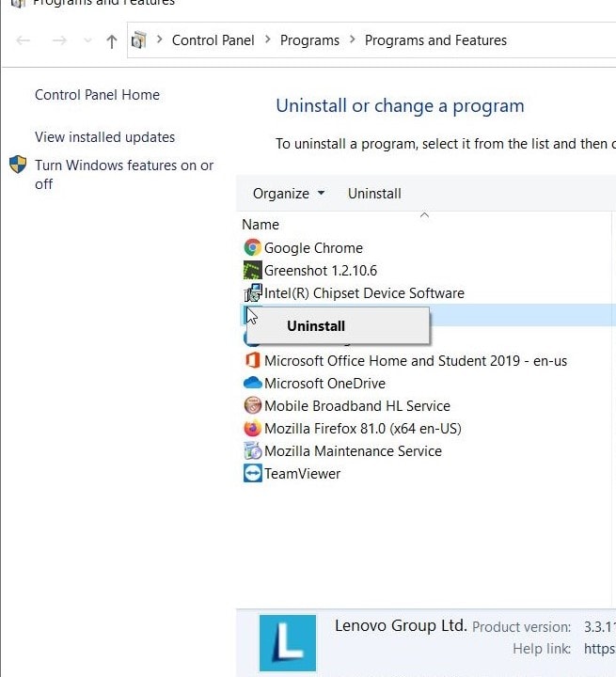Open the Organize dropdown menu
Image resolution: width=616 pixels, height=677 pixels.
[x=289, y=194]
